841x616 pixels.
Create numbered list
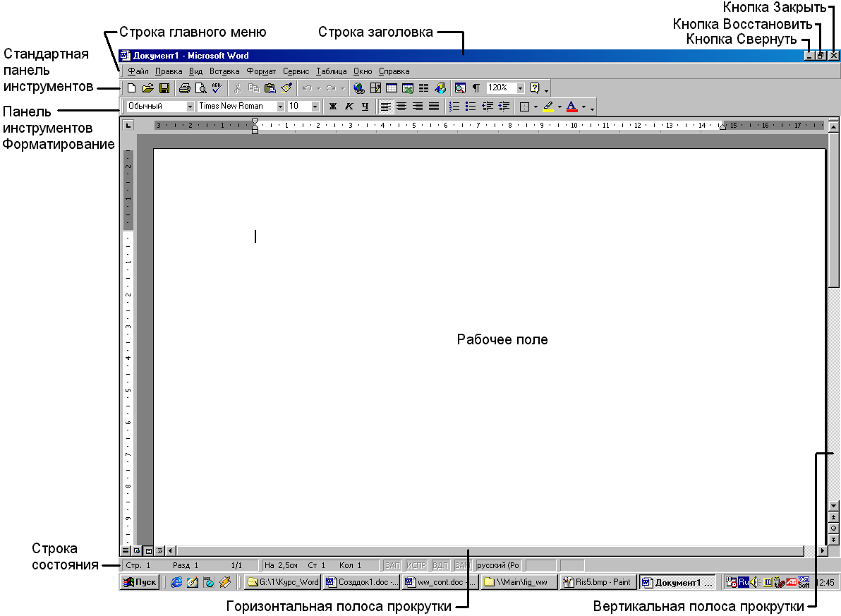pos(454,107)
